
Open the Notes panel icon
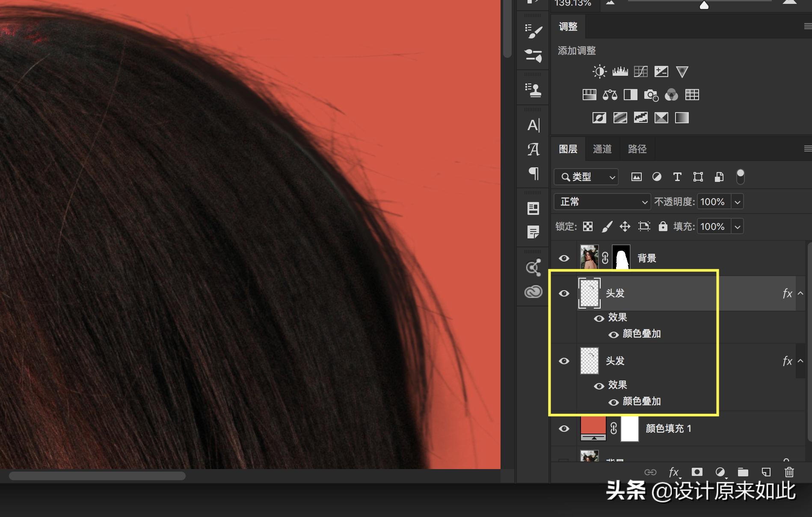(533, 232)
